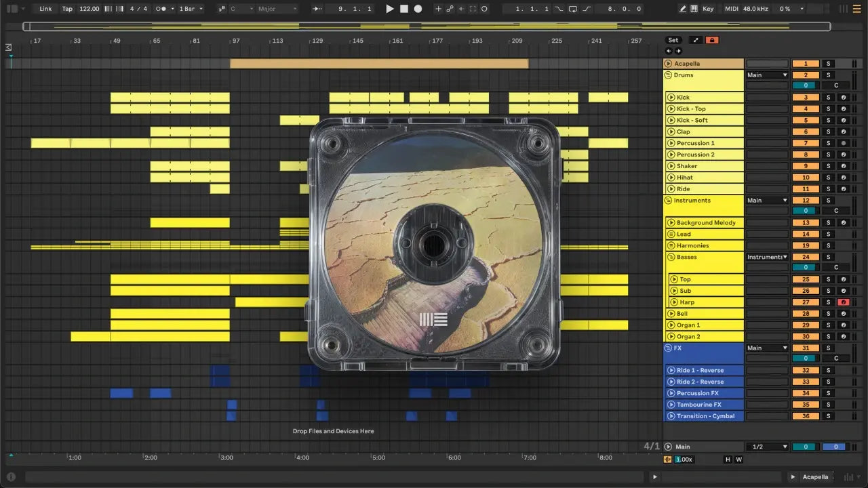868x488 pixels.
Task: Open the Main output 1/2 dropdown
Action: pyautogui.click(x=767, y=447)
